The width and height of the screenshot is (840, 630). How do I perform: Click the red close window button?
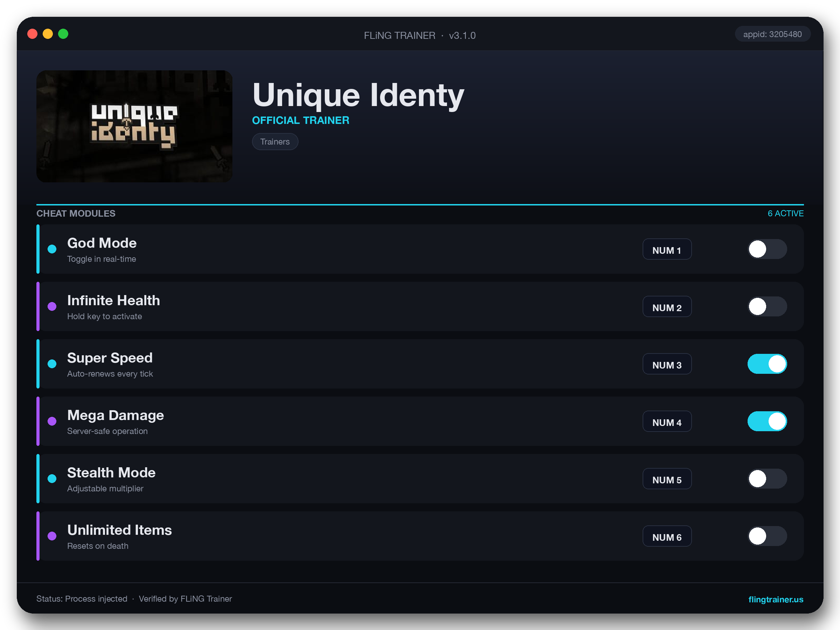pyautogui.click(x=33, y=34)
